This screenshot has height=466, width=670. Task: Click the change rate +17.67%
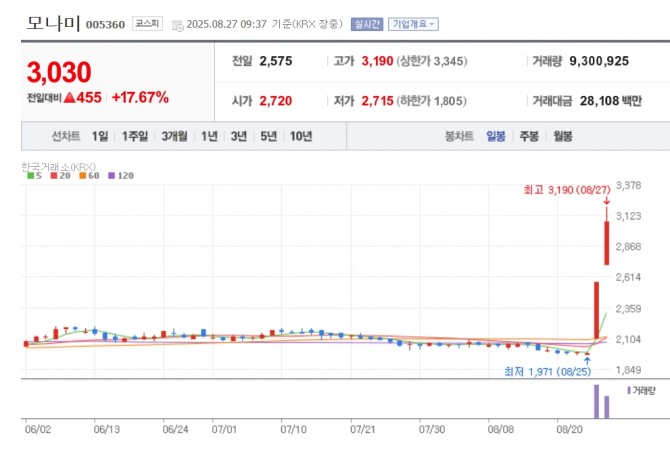pos(140,97)
